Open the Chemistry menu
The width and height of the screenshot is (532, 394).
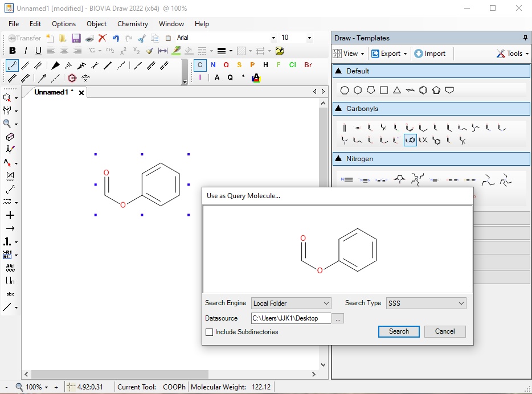(x=132, y=24)
